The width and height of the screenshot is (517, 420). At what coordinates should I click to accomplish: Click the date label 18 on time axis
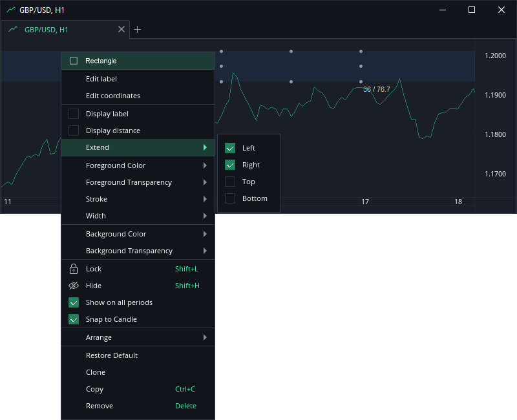[x=458, y=202]
